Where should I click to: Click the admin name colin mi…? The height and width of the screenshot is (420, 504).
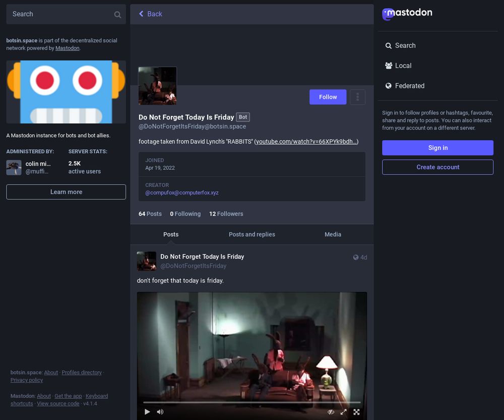point(38,164)
